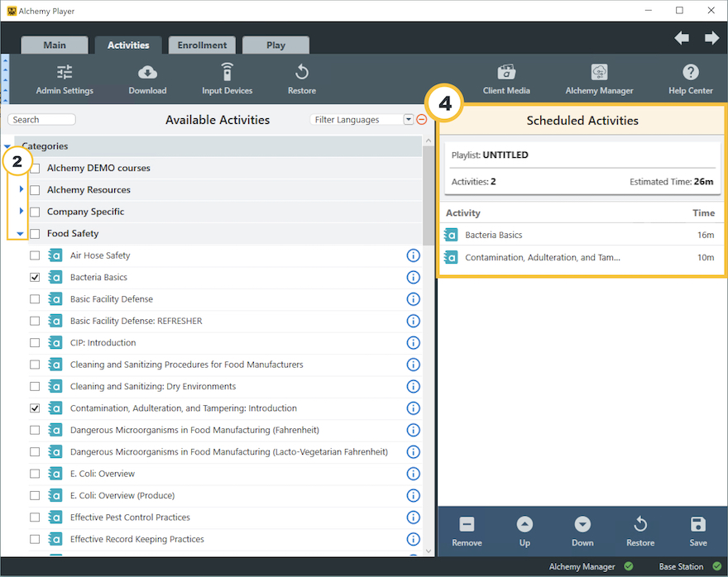Open the Filter Languages dropdown
Viewport: 728px width, 577px height.
408,120
